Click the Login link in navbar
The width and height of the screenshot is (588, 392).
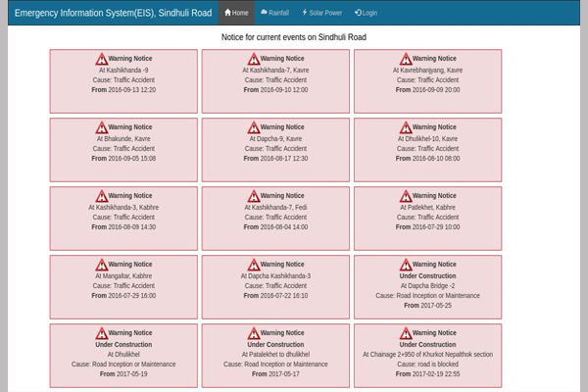tap(366, 13)
